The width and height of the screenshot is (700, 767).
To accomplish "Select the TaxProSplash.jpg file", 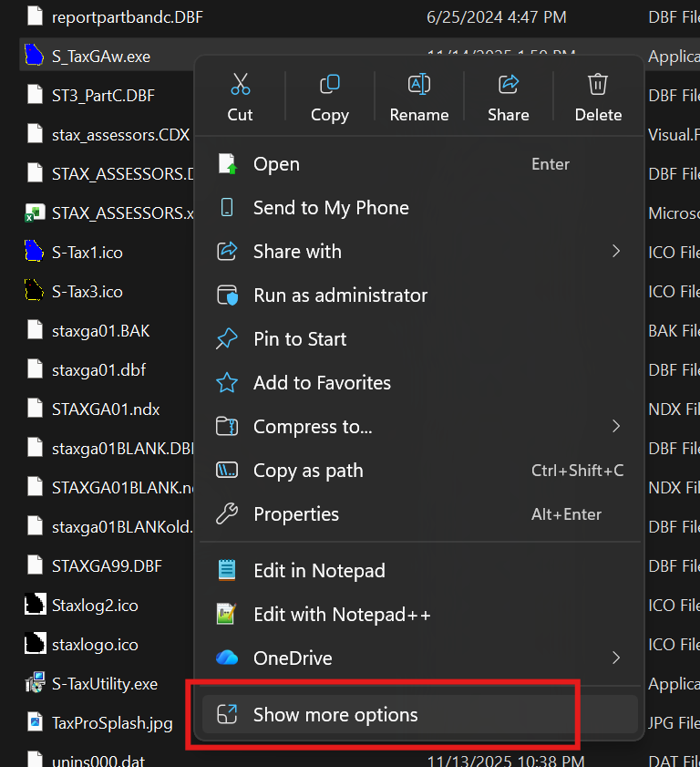I will coord(111,723).
